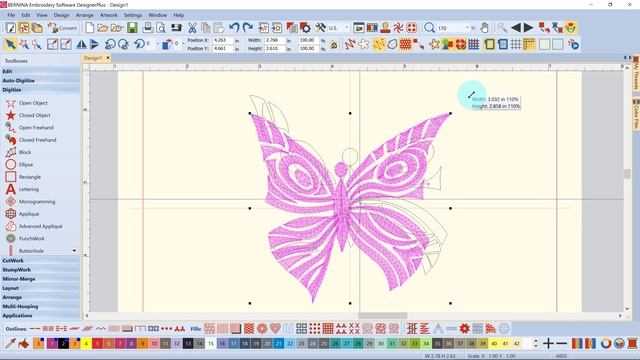Select blue color swatch 21

coord(279,343)
